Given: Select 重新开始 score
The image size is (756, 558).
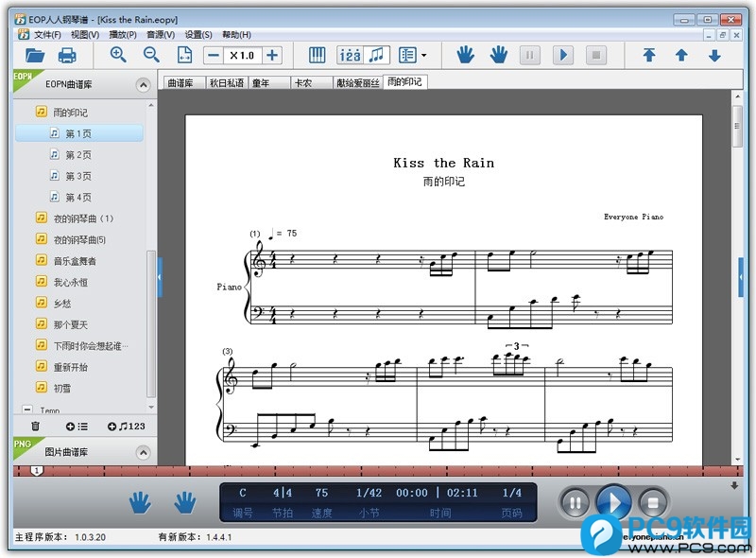Looking at the screenshot, I should tap(70, 367).
